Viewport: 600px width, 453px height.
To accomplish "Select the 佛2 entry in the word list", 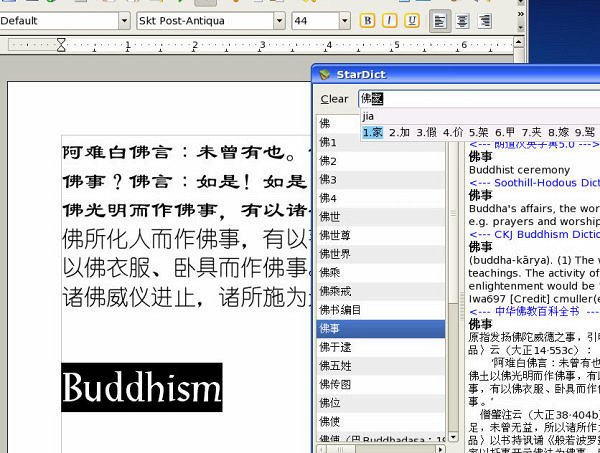I will [381, 161].
